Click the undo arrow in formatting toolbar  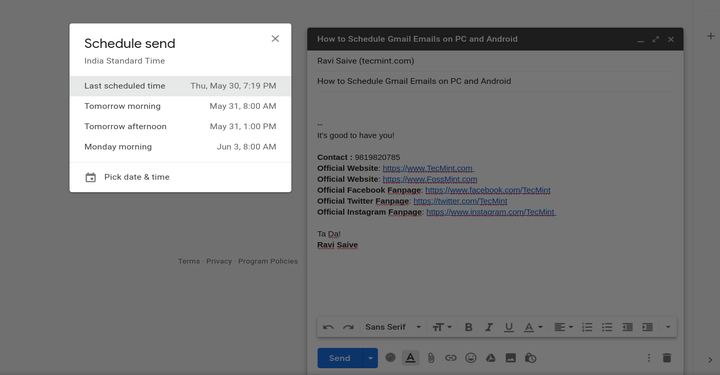tap(328, 327)
